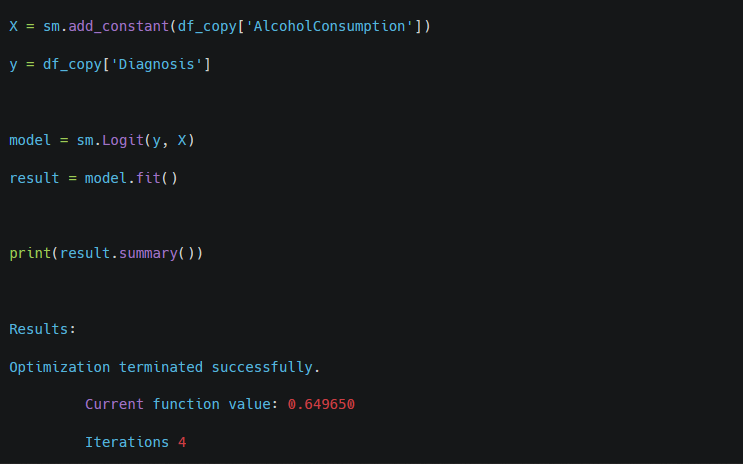Image resolution: width=743 pixels, height=464 pixels.
Task: Click the Current function value label
Action: click(182, 405)
